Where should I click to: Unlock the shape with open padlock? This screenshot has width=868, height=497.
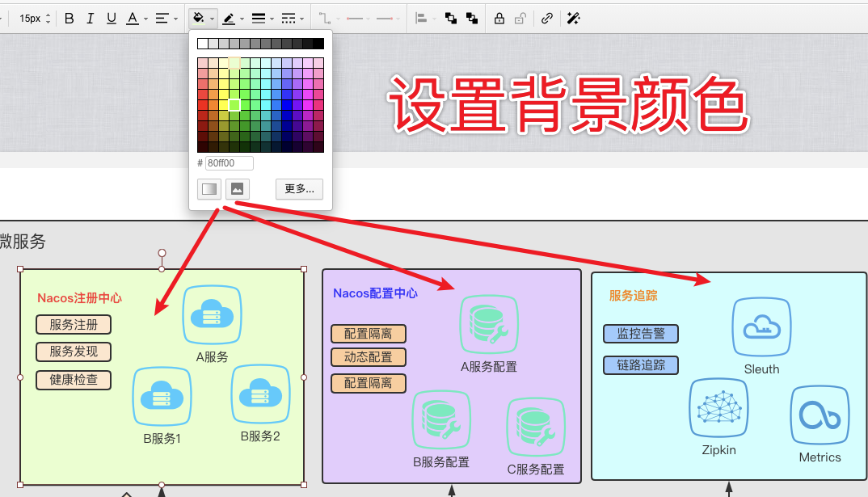tap(520, 19)
